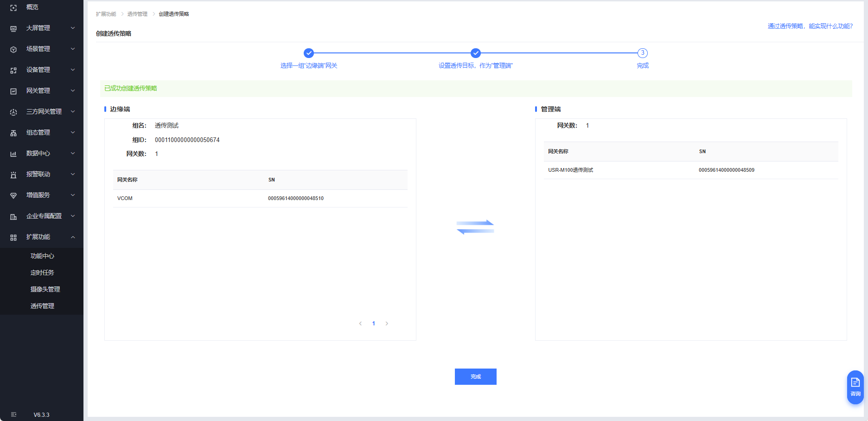Collapse the 扩展功能 menu chevron
The image size is (868, 421).
click(73, 237)
